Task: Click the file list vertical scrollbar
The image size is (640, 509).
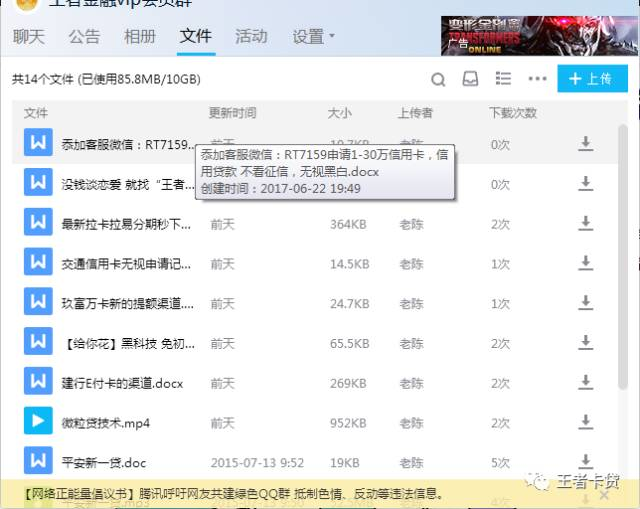Action: pos(623,257)
